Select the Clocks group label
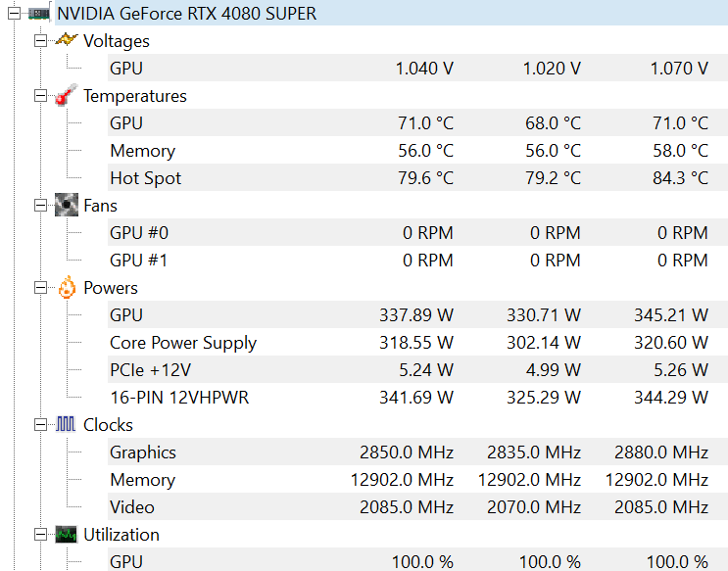 tap(108, 425)
